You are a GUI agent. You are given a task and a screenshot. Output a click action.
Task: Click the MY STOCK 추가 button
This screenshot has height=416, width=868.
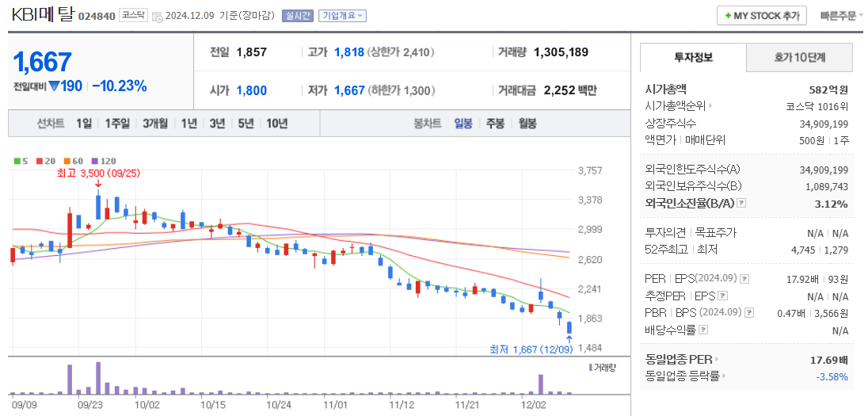[762, 16]
